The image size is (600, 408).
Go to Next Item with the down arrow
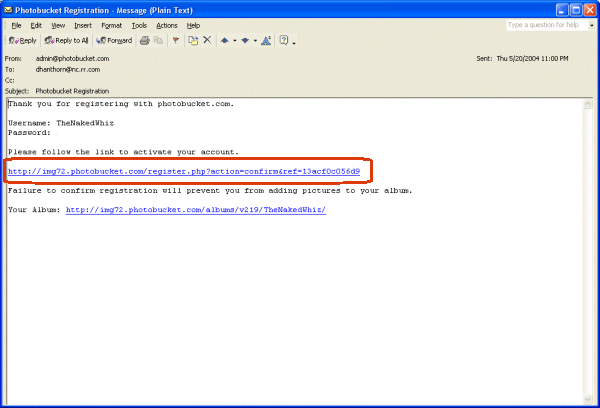[x=245, y=40]
